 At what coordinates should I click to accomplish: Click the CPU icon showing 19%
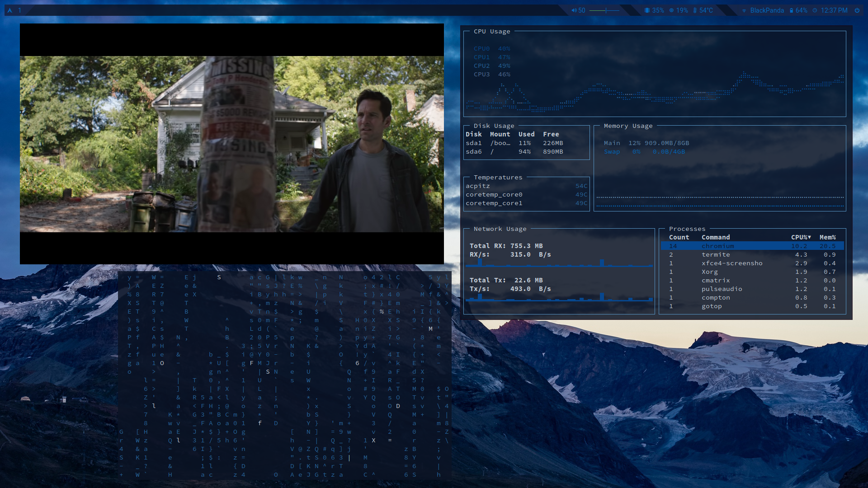(671, 10)
